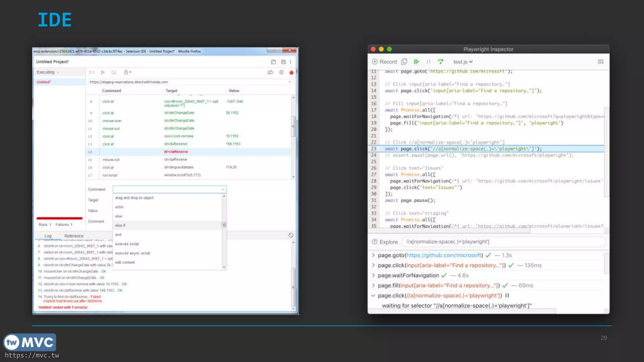Toggle the Record button in Playwright Inspector
Viewport: 644px width, 362px height.
coord(385,62)
